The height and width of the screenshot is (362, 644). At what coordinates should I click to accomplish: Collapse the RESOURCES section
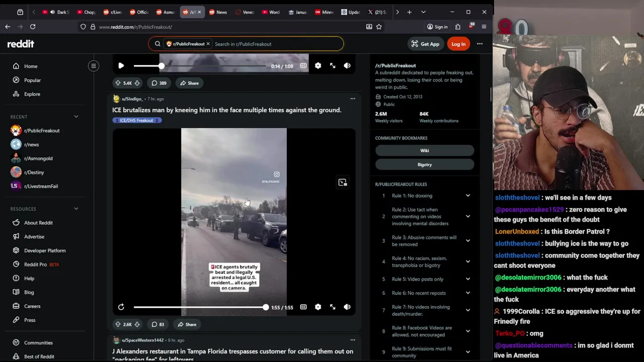click(x=76, y=209)
